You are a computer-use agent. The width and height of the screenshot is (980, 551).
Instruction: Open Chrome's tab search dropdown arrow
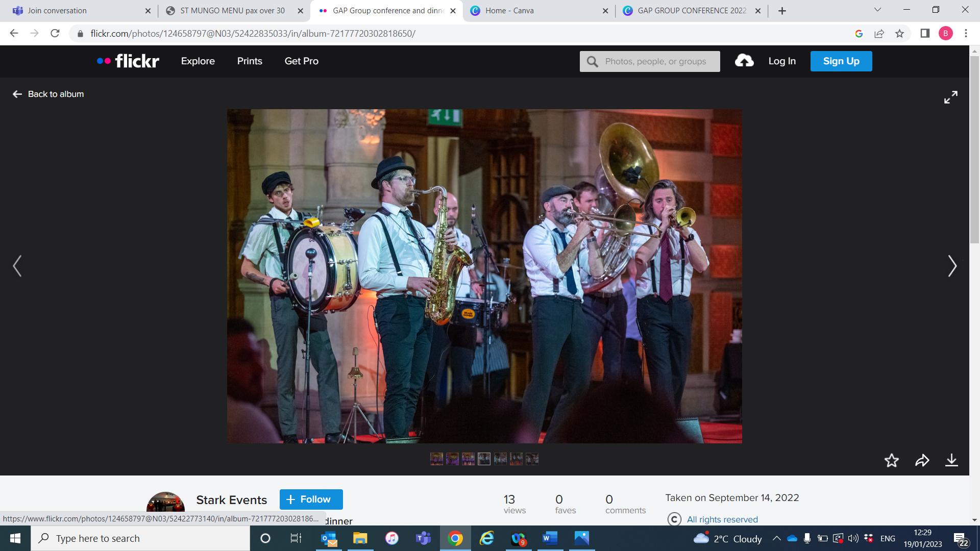[878, 10]
